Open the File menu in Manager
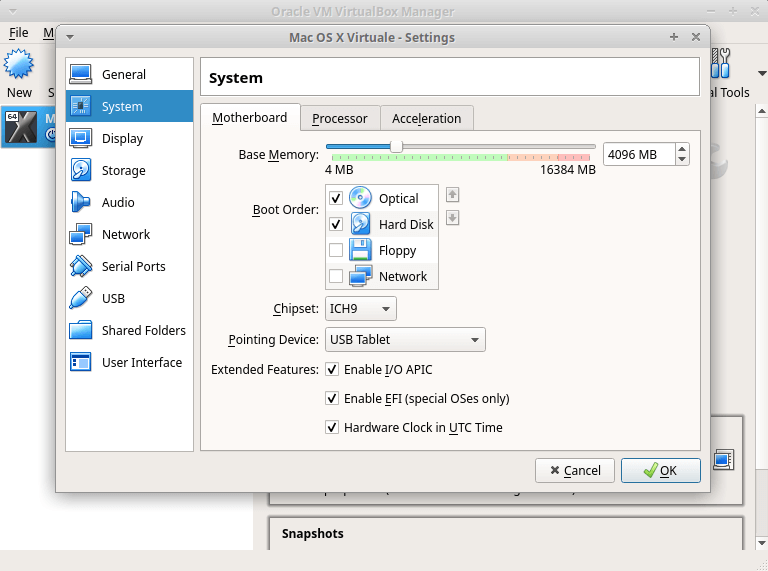 click(19, 32)
